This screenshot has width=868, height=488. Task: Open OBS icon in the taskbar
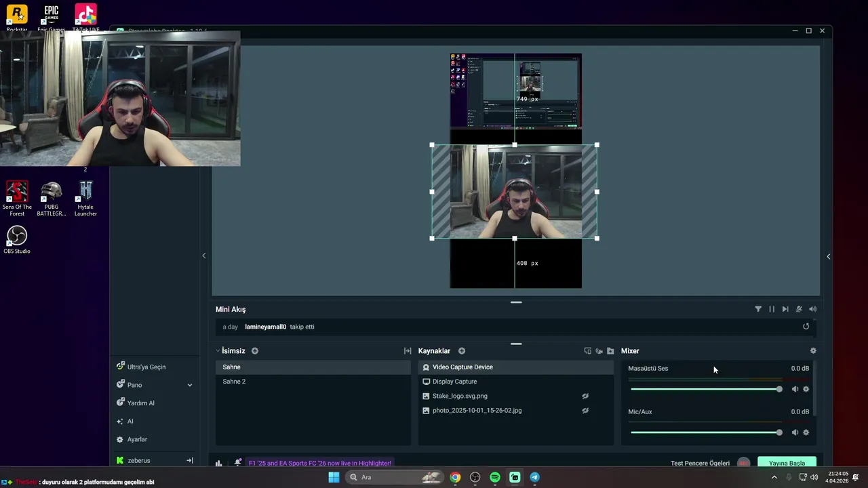[475, 477]
